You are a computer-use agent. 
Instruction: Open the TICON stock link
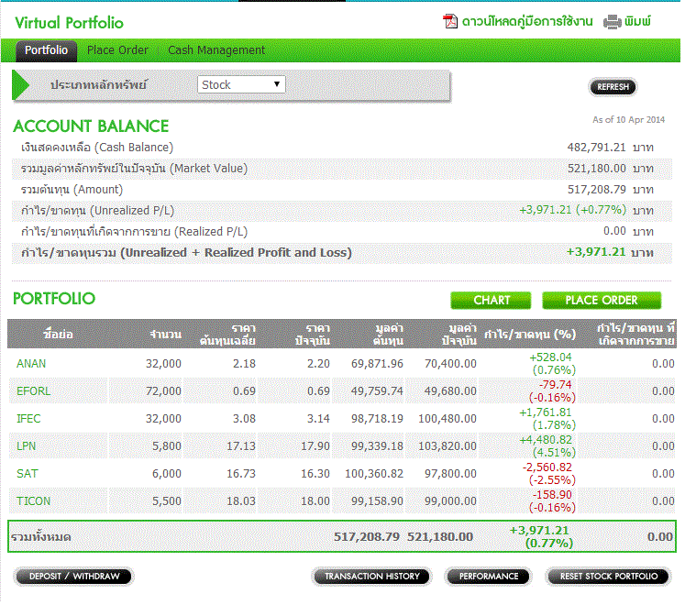(x=33, y=501)
